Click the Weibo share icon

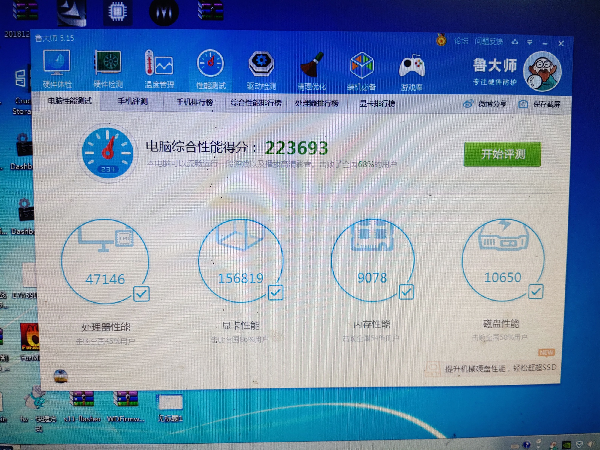tap(468, 103)
